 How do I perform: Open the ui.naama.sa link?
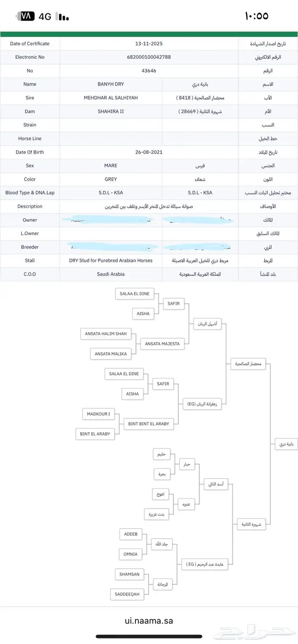(149, 621)
